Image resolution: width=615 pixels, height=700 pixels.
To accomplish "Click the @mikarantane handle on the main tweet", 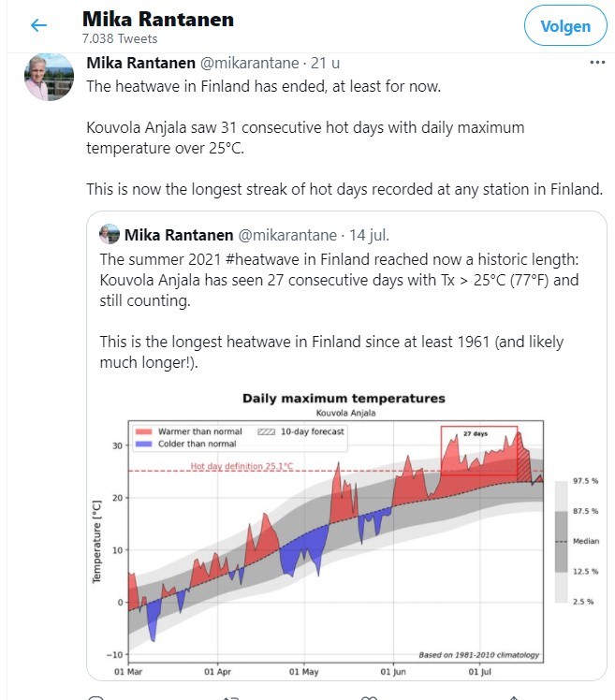I will (x=249, y=64).
